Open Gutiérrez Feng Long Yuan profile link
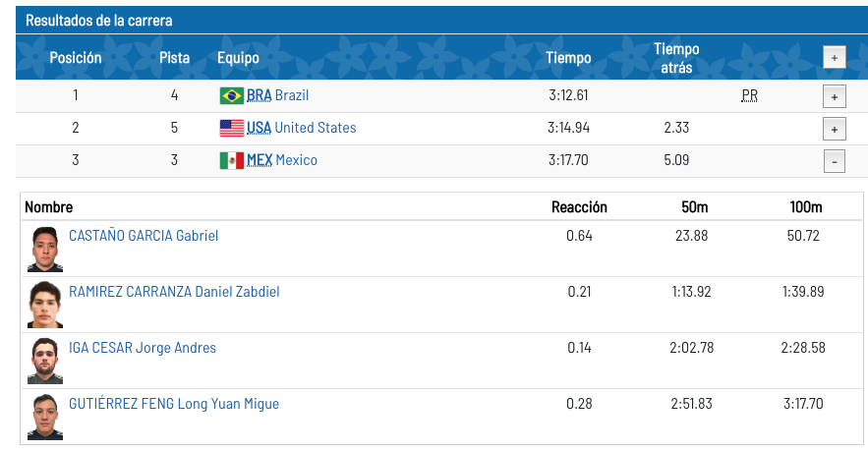868x452 pixels. click(x=174, y=404)
